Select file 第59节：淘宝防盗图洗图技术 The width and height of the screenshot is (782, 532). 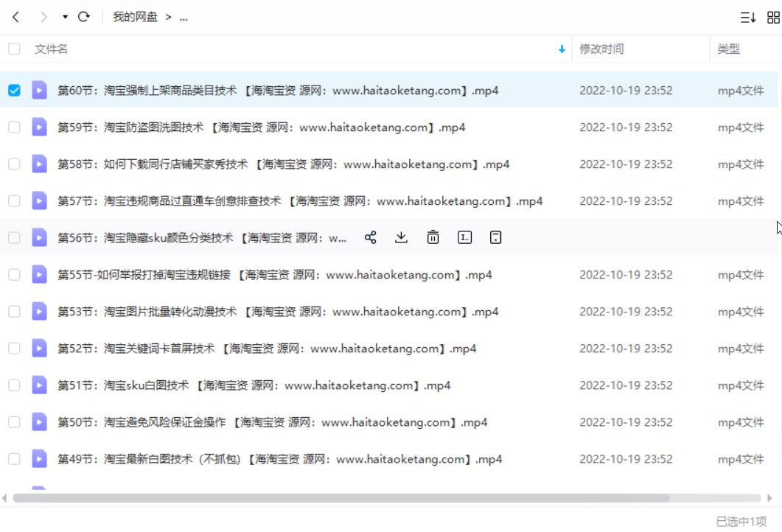(x=262, y=127)
